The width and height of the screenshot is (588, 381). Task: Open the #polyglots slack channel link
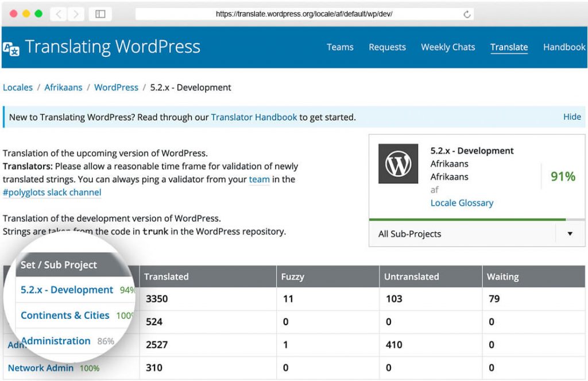pyautogui.click(x=52, y=193)
